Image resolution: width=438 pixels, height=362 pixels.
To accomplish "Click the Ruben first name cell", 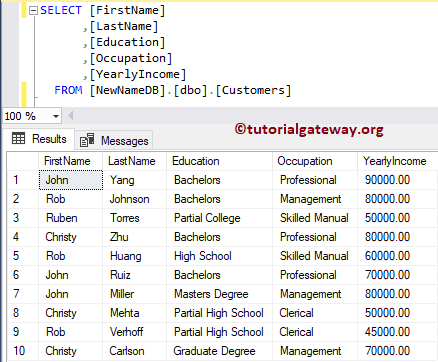I will click(x=71, y=218).
